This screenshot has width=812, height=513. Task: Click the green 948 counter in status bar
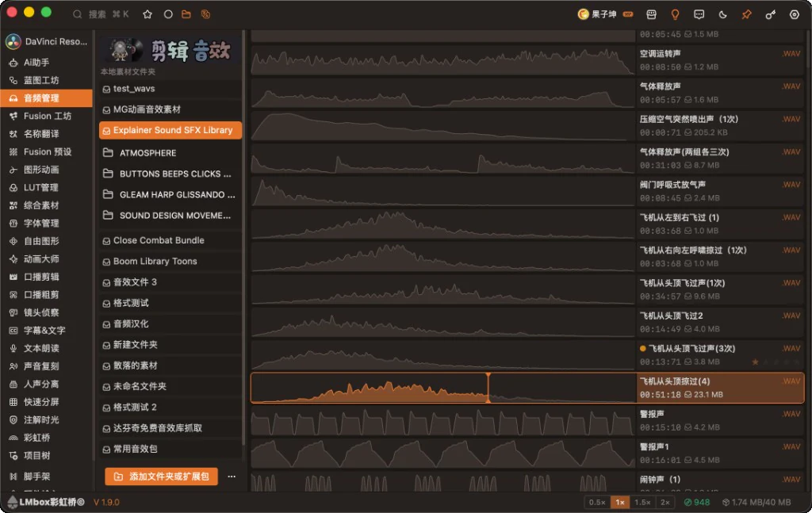pyautogui.click(x=697, y=502)
